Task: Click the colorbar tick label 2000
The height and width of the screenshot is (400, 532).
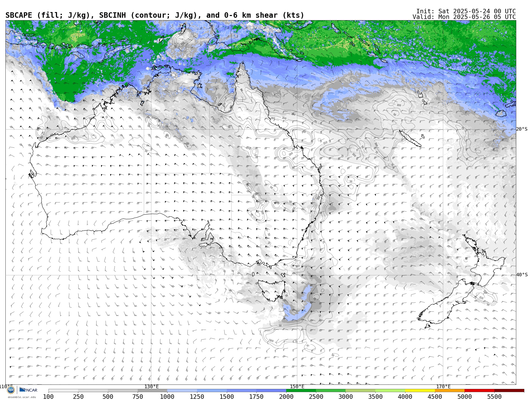Action: click(286, 397)
